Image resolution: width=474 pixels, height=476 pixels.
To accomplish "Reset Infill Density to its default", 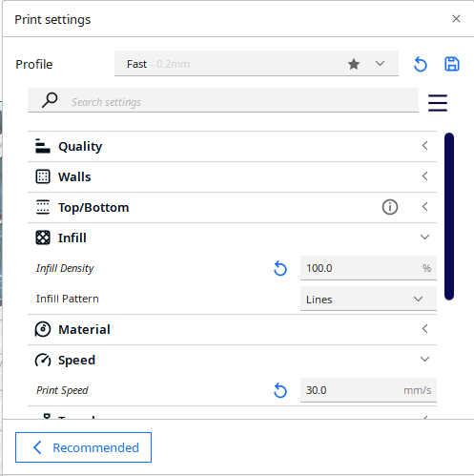I will coord(280,268).
